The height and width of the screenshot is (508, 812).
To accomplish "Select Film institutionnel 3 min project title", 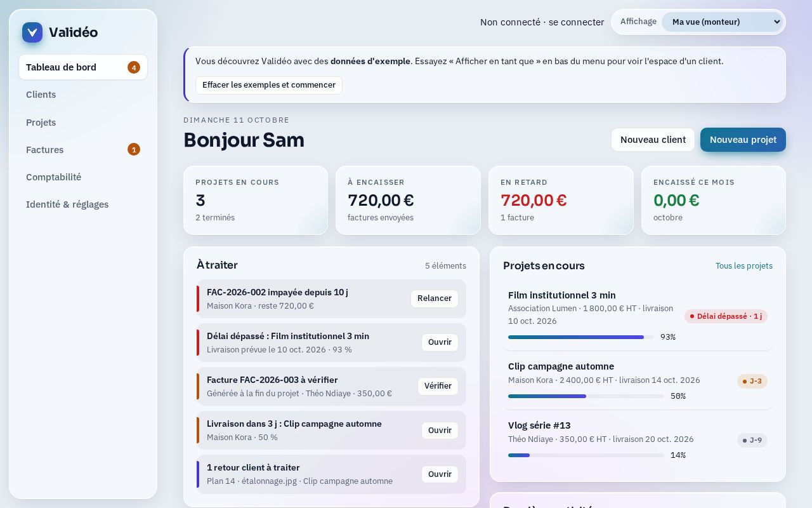I will click(562, 295).
